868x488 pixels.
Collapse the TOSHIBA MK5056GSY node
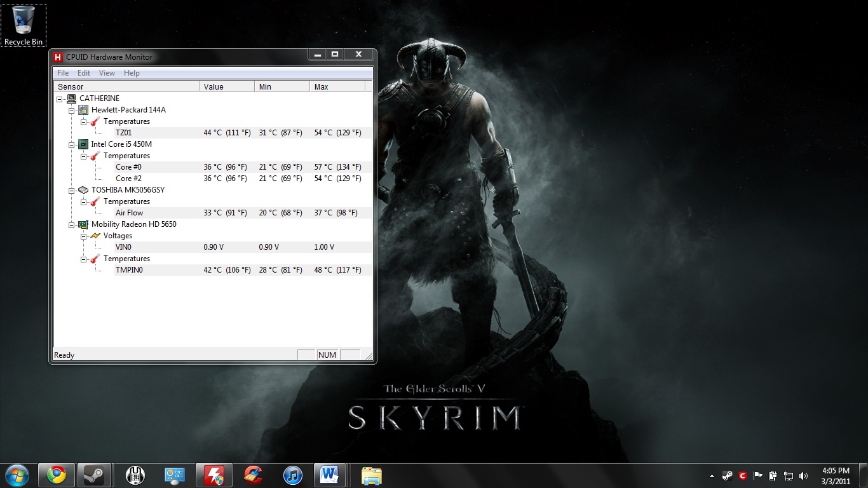point(72,190)
